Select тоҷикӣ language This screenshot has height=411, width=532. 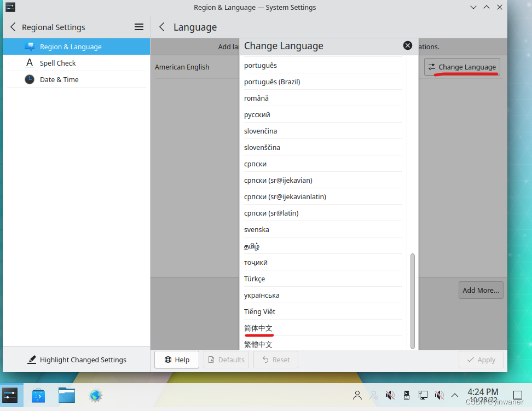click(323, 262)
